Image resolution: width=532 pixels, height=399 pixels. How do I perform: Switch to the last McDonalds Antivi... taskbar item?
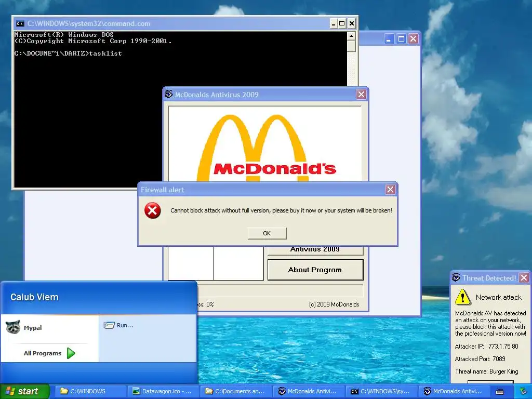pyautogui.click(x=455, y=391)
